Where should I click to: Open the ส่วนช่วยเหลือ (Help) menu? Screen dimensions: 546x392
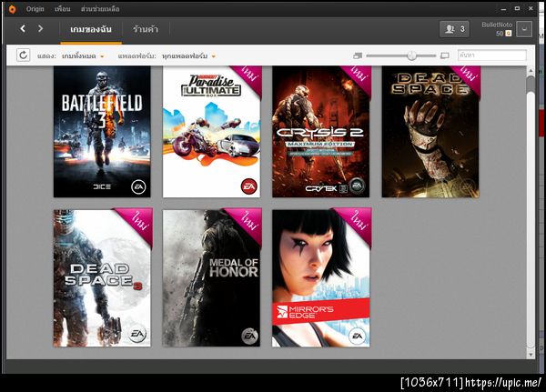[100, 9]
